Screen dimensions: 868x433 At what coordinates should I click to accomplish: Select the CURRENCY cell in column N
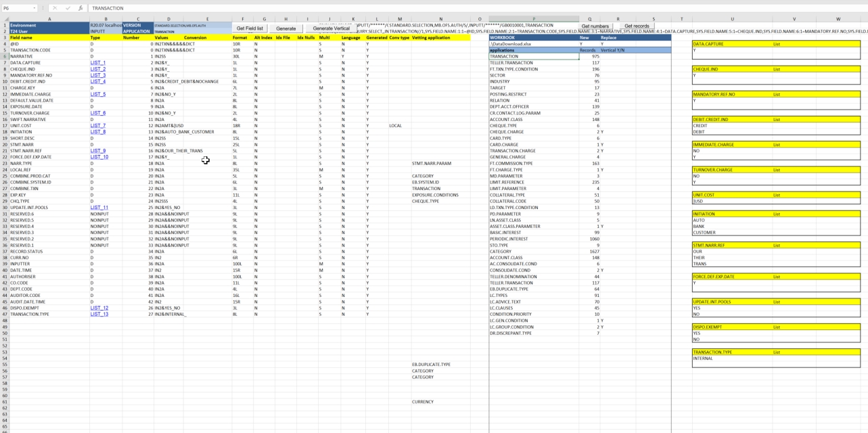(440, 402)
